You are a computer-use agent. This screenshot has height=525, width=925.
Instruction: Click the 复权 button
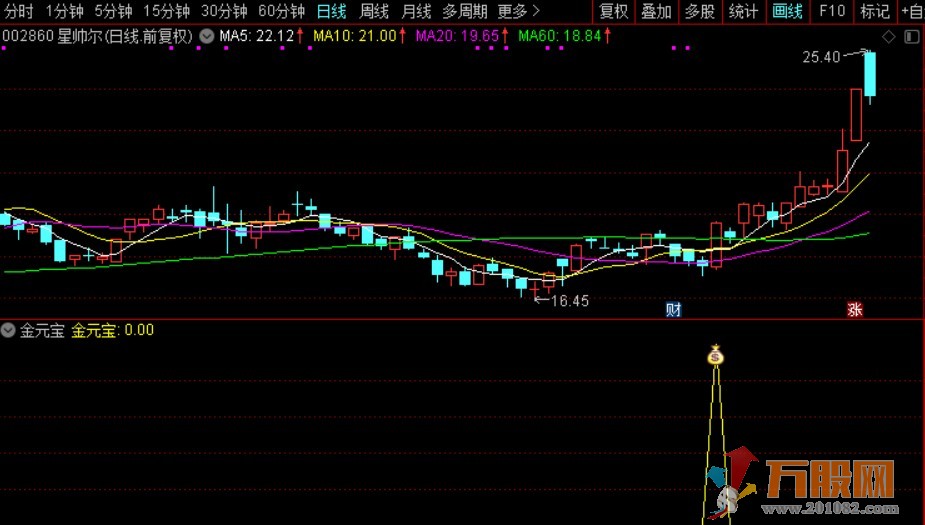(x=614, y=12)
